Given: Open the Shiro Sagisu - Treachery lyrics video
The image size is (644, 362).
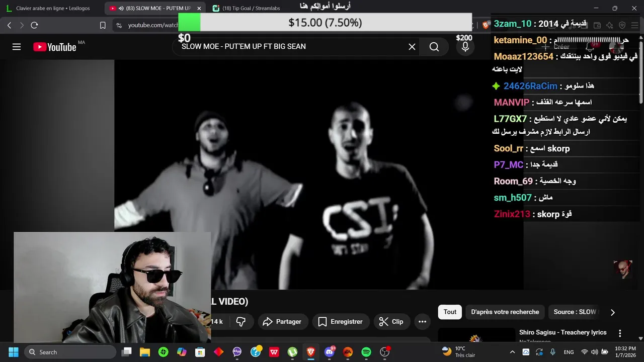Looking at the screenshot, I should [562, 332].
